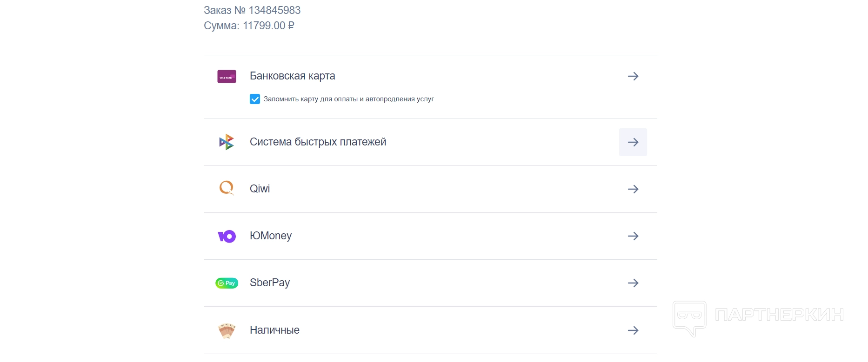This screenshot has height=362, width=868.
Task: Click the cash banknotes icon
Action: 227,330
